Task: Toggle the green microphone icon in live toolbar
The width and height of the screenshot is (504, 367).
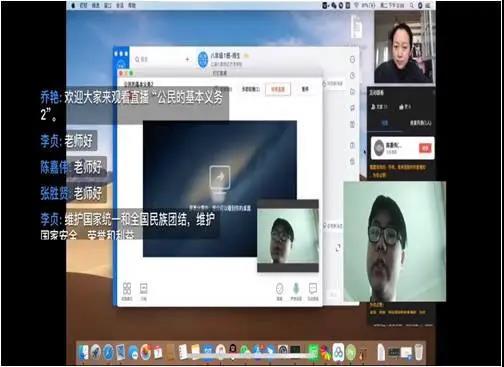Action: (x=296, y=289)
